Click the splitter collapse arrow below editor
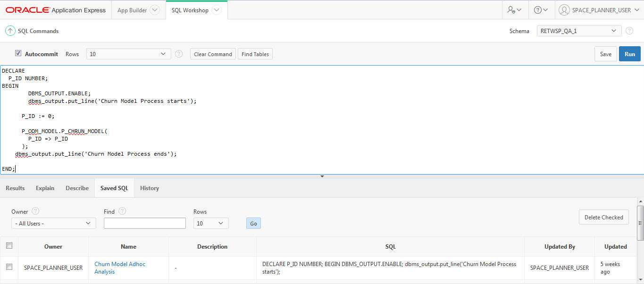The width and height of the screenshot is (644, 284). (x=322, y=176)
